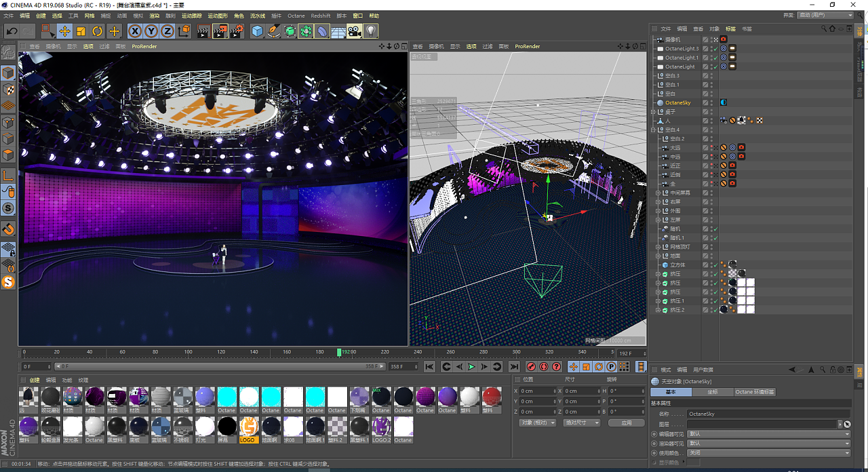Open the 编辑器可见 dropdown in attributes
This screenshot has width=868, height=472.
(x=768, y=434)
